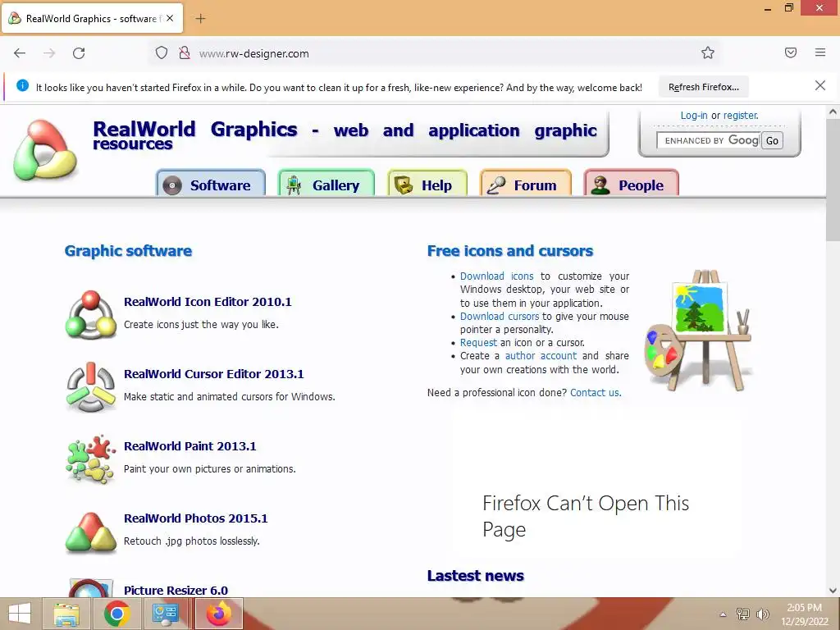Show hidden system tray icons
Viewport: 840px width, 630px height.
(724, 614)
